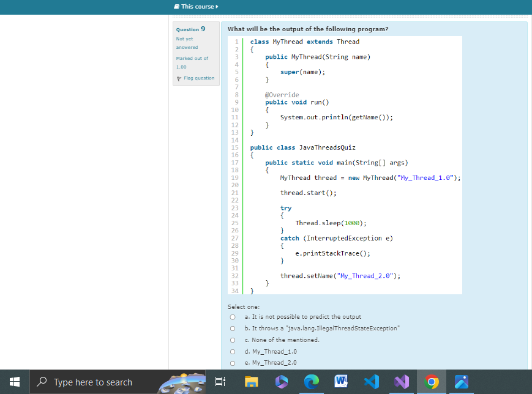Switch to Google Chrome in taskbar
This screenshot has width=532, height=394.
pyautogui.click(x=432, y=382)
